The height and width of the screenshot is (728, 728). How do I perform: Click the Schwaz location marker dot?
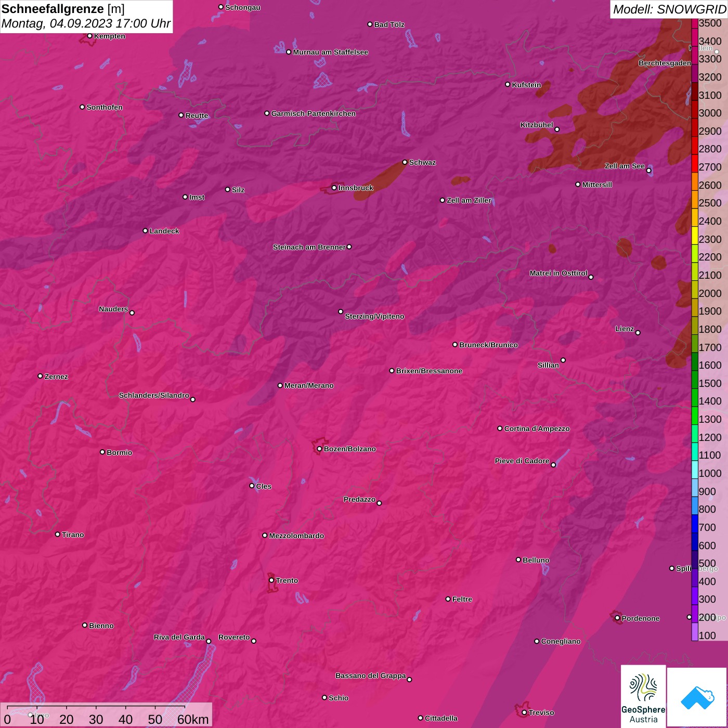pyautogui.click(x=405, y=162)
